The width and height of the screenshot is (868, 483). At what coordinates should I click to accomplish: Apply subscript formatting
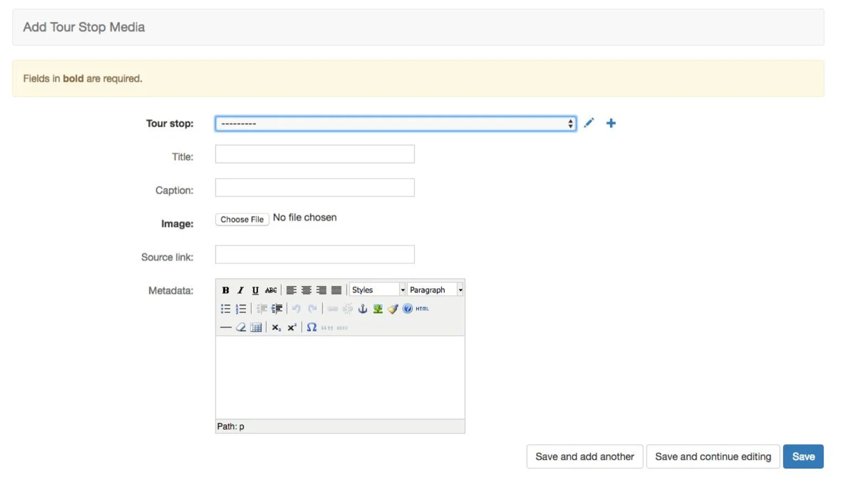tap(276, 327)
